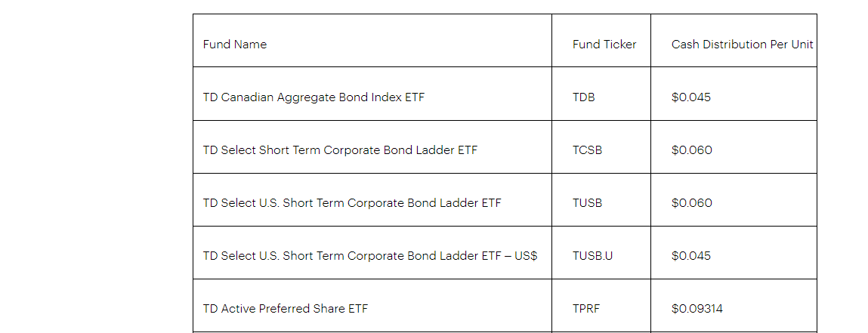The image size is (868, 333).
Task: Click the 'US$' suffix in the fund name
Action: coord(525,256)
